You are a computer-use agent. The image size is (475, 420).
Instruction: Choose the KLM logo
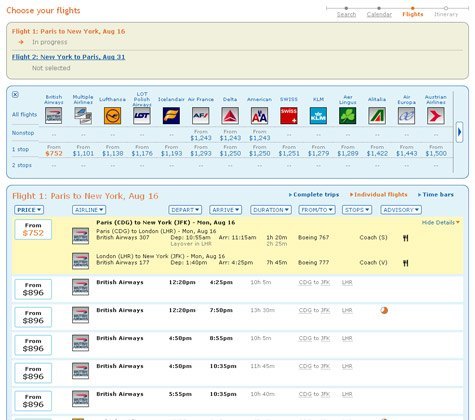tap(318, 116)
